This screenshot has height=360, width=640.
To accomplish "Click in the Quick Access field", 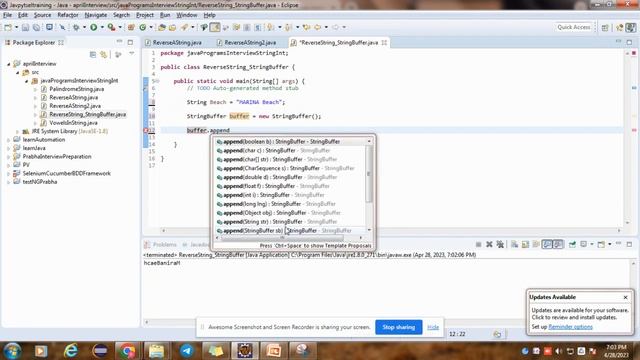I will 574,27.
